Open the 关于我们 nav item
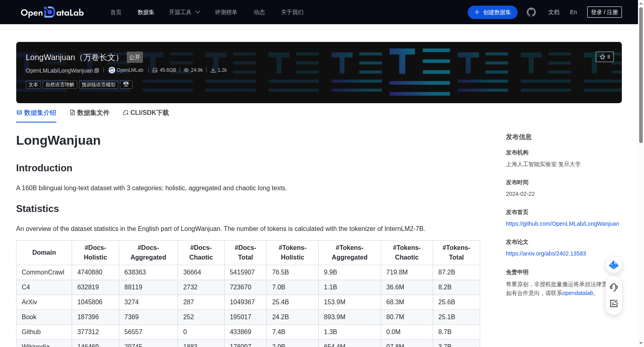Image resolution: width=644 pixels, height=347 pixels. pyautogui.click(x=292, y=12)
